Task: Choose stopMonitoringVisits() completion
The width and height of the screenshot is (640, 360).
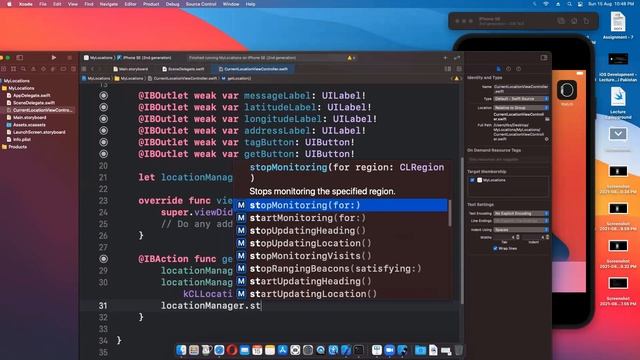Action: pyautogui.click(x=341, y=256)
